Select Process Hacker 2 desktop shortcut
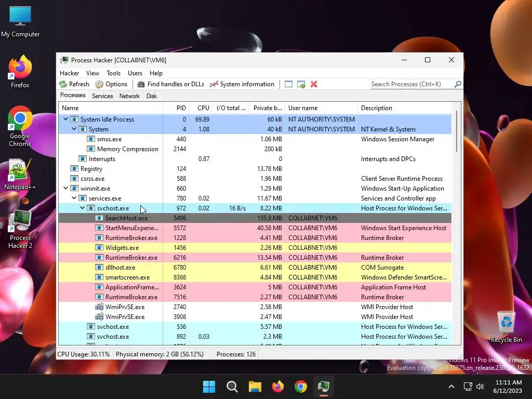The image size is (532, 399). coord(20,229)
